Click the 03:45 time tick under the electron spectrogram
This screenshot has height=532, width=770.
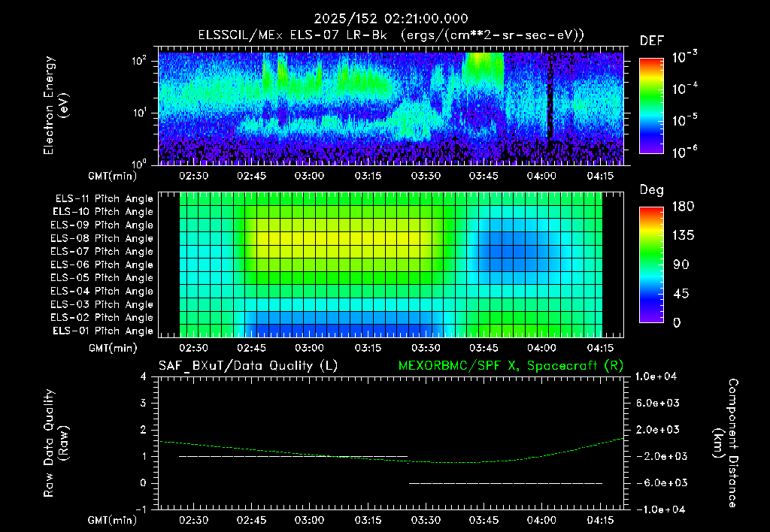(x=484, y=176)
